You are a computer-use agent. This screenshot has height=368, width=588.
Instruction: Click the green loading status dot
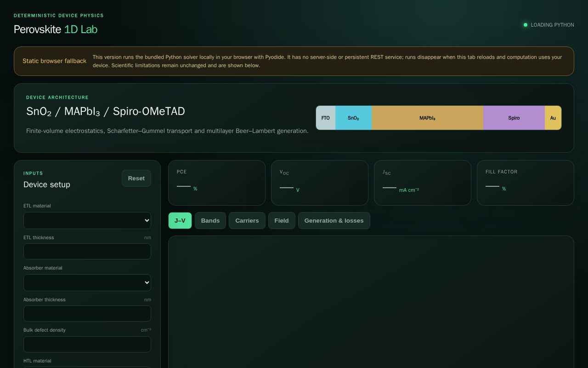[x=526, y=25]
